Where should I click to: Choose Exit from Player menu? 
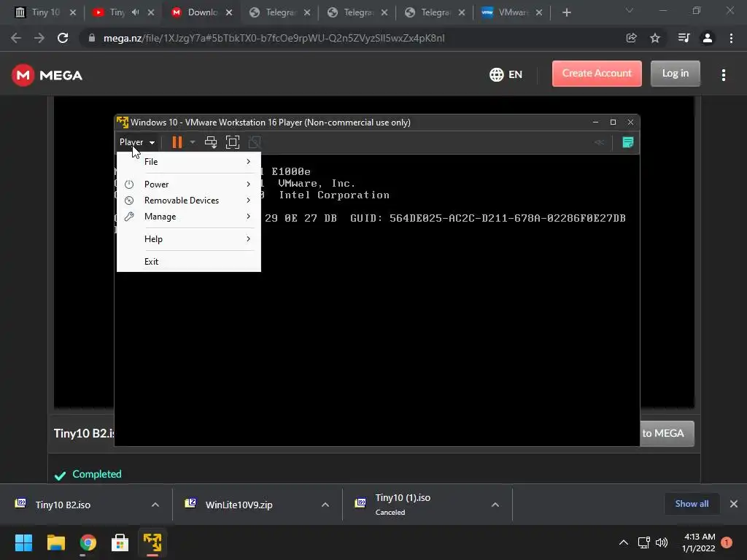click(x=189, y=262)
